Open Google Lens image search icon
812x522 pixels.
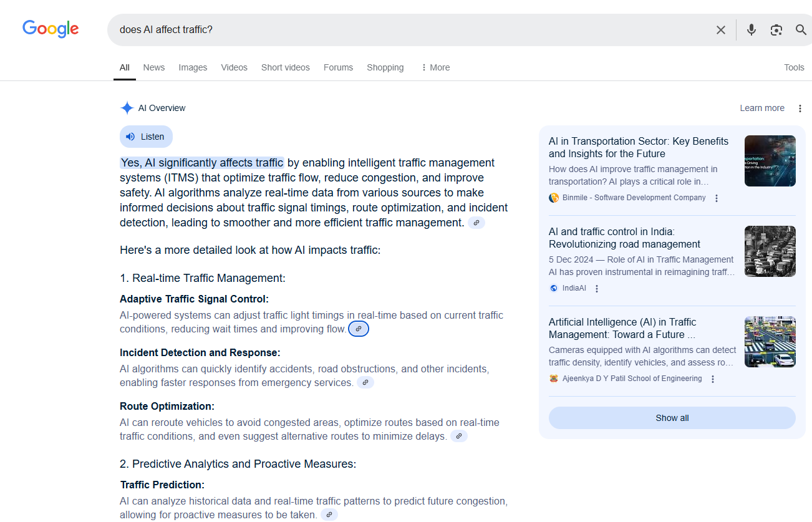pos(776,30)
